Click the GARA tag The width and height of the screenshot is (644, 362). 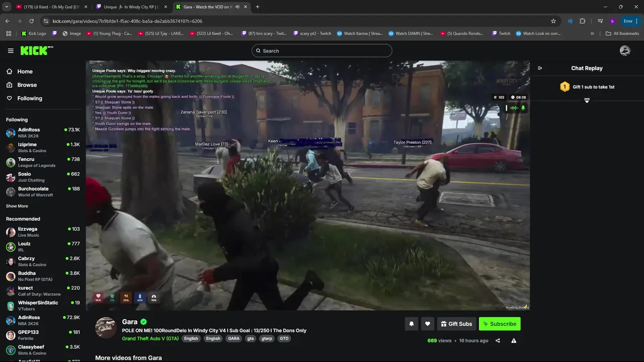click(x=234, y=338)
